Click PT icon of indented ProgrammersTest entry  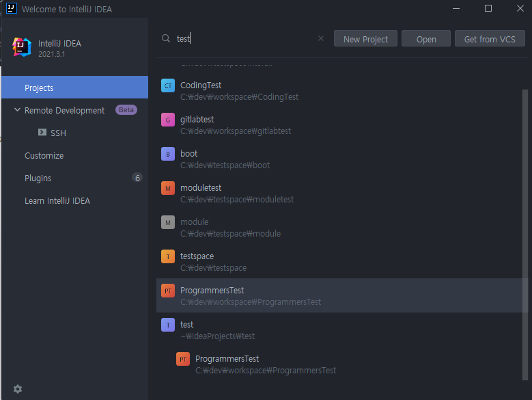tap(183, 359)
